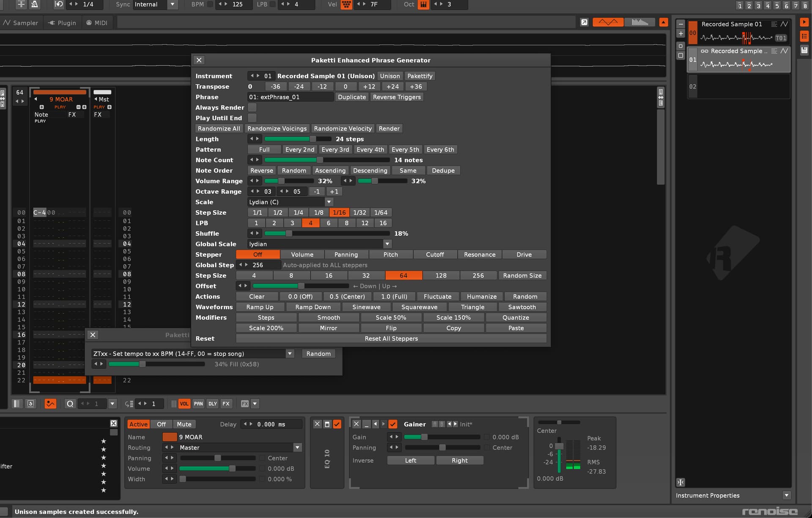Click the 9 MOAR track color swatch

(x=170, y=437)
